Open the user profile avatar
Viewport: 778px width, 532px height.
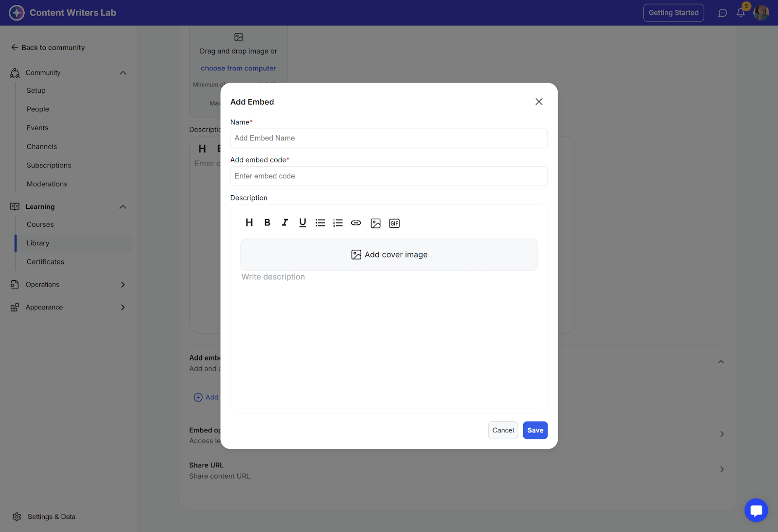pyautogui.click(x=761, y=13)
